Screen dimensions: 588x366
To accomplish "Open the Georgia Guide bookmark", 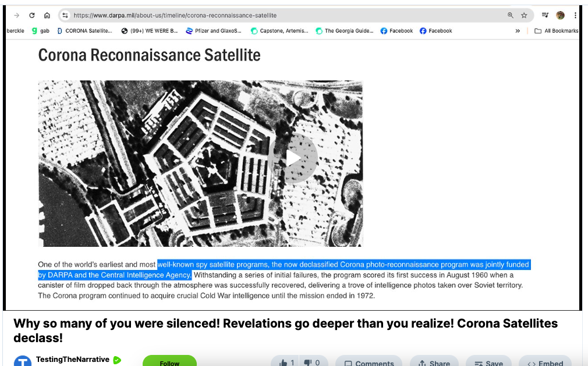I will 345,31.
